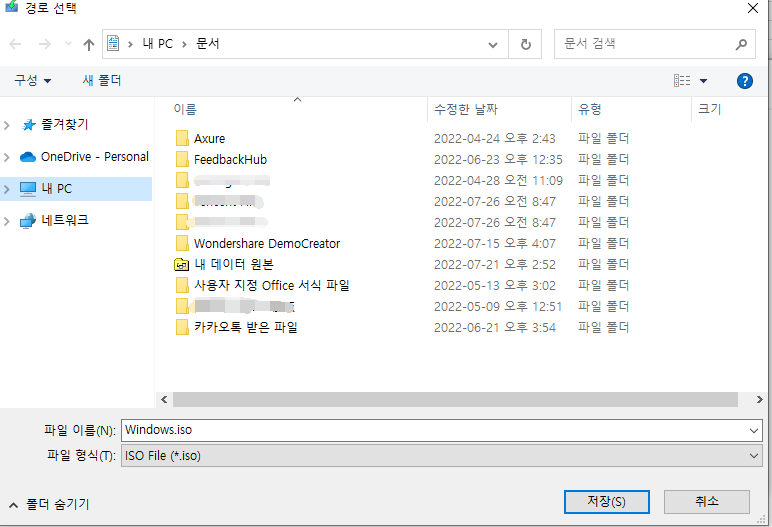The width and height of the screenshot is (772, 527).
Task: Click the blurred folder dated 2022-05-09
Action: point(244,306)
